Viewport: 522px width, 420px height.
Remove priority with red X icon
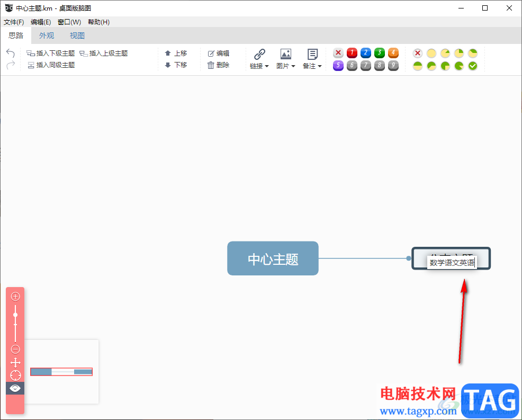pyautogui.click(x=338, y=52)
